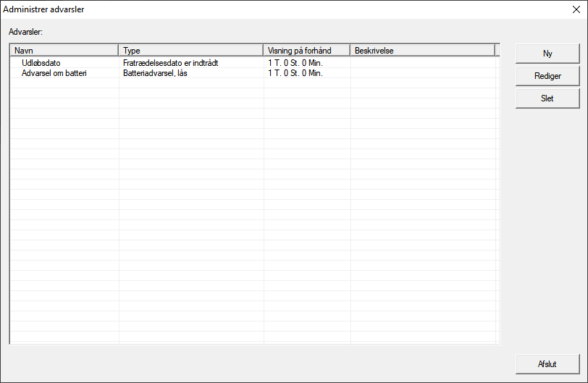Click the advance time value for Udløbsdato

(x=295, y=63)
